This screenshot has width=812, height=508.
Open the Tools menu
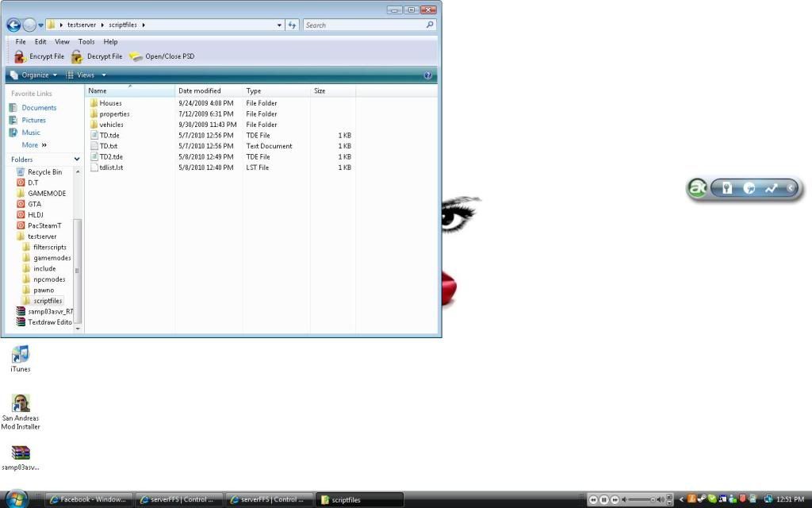click(x=86, y=42)
